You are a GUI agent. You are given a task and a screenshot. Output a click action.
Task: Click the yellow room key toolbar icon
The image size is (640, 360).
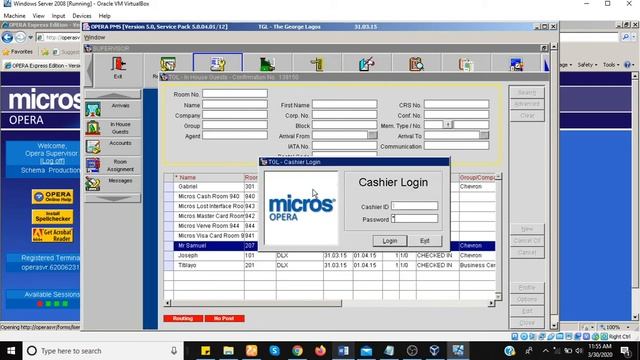(x=317, y=64)
